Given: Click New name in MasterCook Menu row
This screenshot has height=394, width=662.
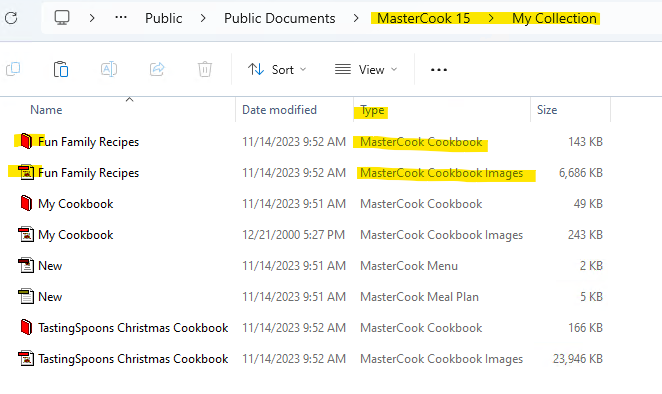Looking at the screenshot, I should pos(50,266).
